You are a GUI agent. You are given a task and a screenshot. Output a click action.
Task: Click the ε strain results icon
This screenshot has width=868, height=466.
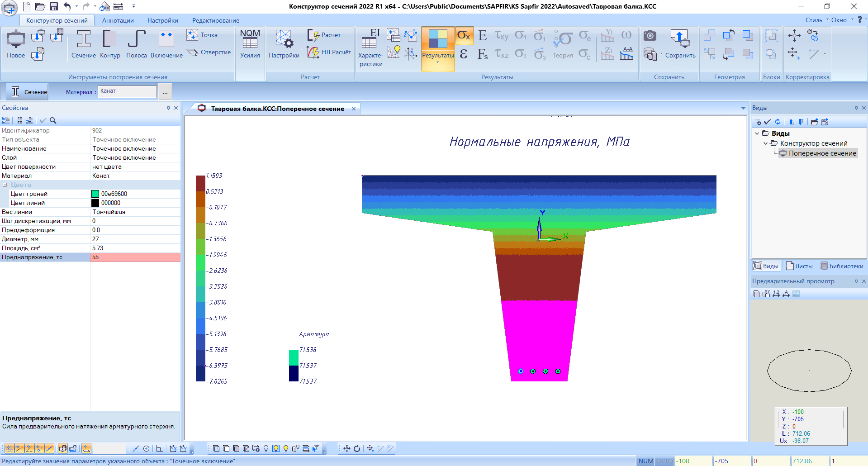click(464, 54)
